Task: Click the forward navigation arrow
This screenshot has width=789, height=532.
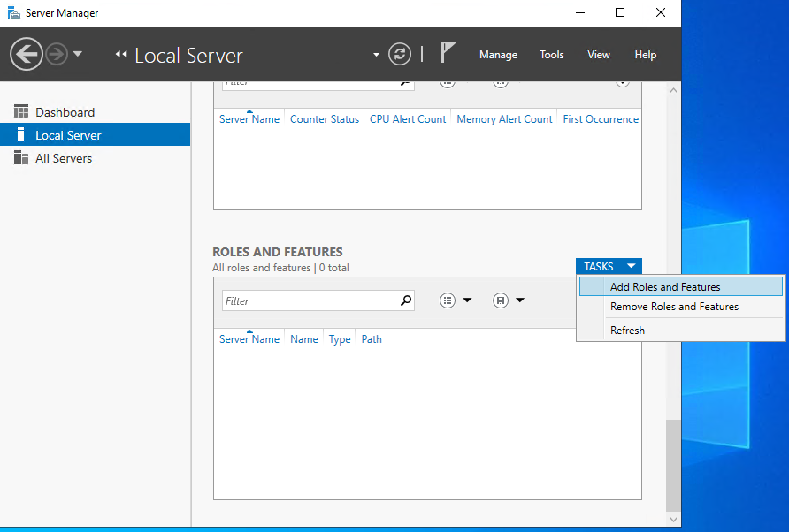Action: [x=57, y=55]
